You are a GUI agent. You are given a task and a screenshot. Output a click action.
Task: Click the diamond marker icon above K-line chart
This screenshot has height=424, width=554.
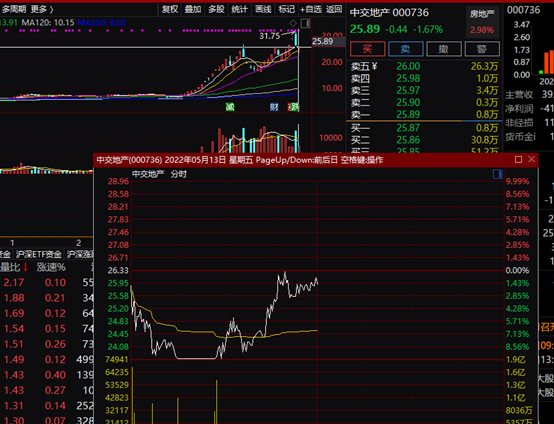click(x=293, y=23)
